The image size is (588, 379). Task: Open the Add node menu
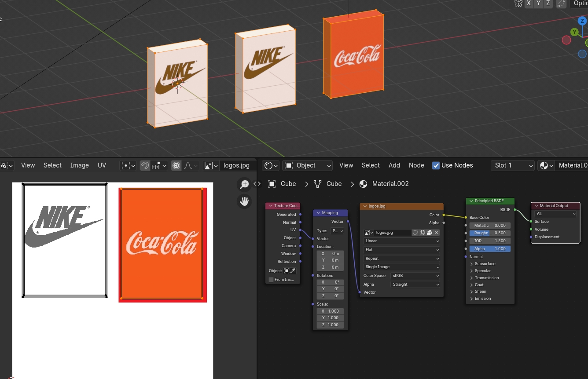click(x=394, y=165)
